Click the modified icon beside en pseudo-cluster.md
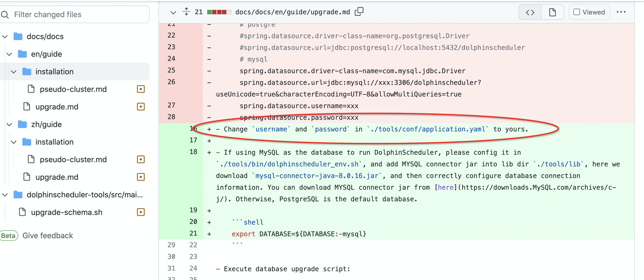 tap(141, 89)
